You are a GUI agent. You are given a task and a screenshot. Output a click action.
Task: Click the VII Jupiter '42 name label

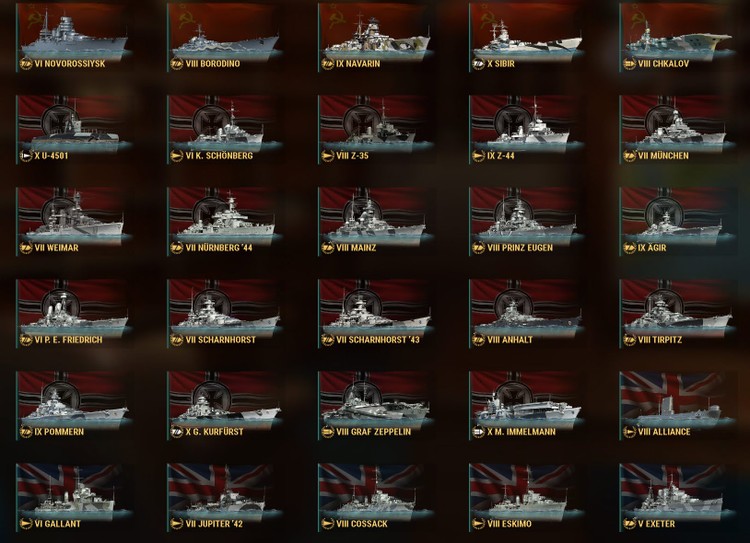coord(214,524)
